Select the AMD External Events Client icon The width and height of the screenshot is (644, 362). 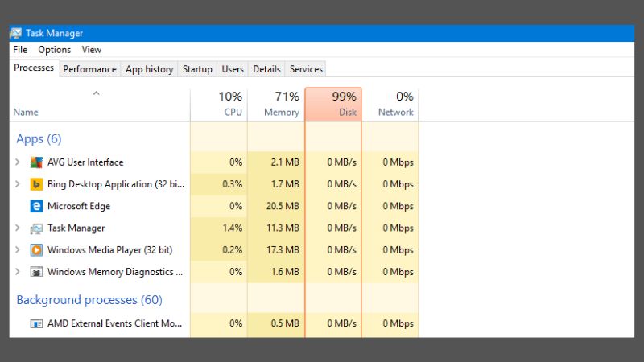point(36,323)
